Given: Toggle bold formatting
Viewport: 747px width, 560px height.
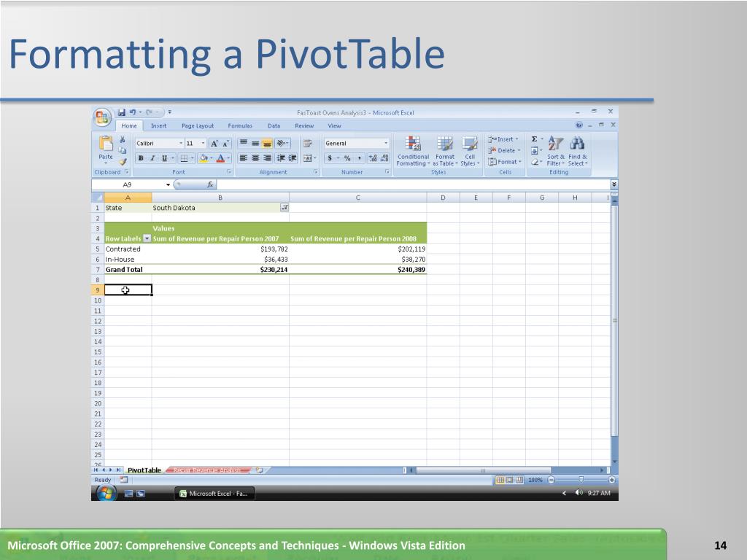Looking at the screenshot, I should coord(141,158).
